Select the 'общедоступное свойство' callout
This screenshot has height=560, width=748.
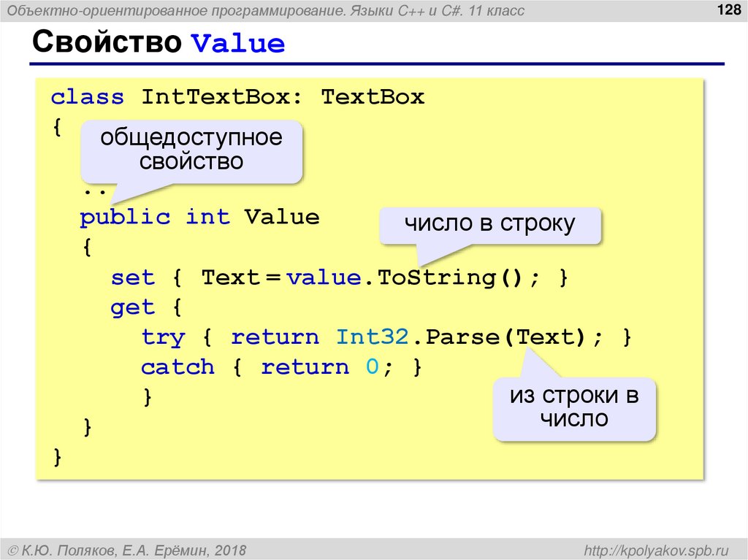[x=191, y=151]
